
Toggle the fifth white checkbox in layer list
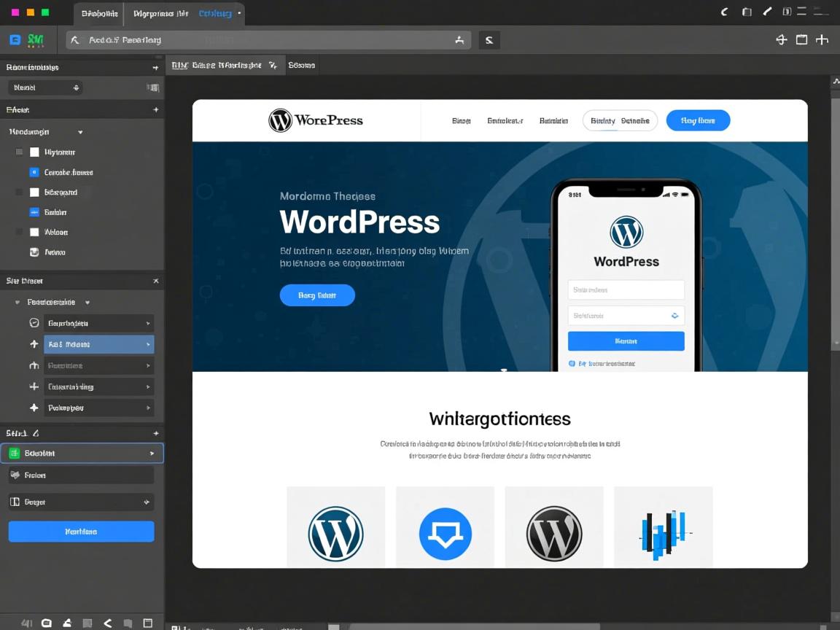[x=34, y=233]
